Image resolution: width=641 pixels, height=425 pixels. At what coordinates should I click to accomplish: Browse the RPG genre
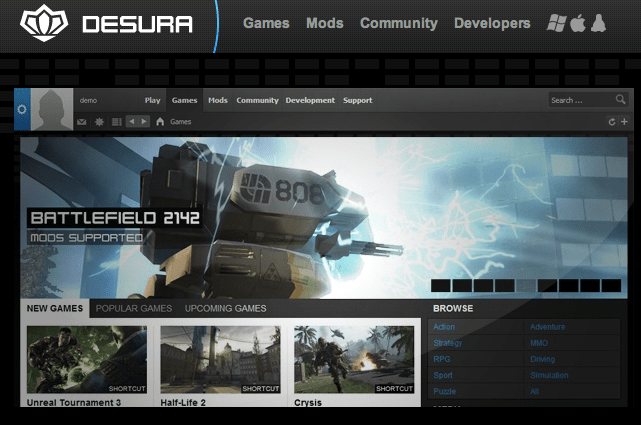(x=442, y=359)
